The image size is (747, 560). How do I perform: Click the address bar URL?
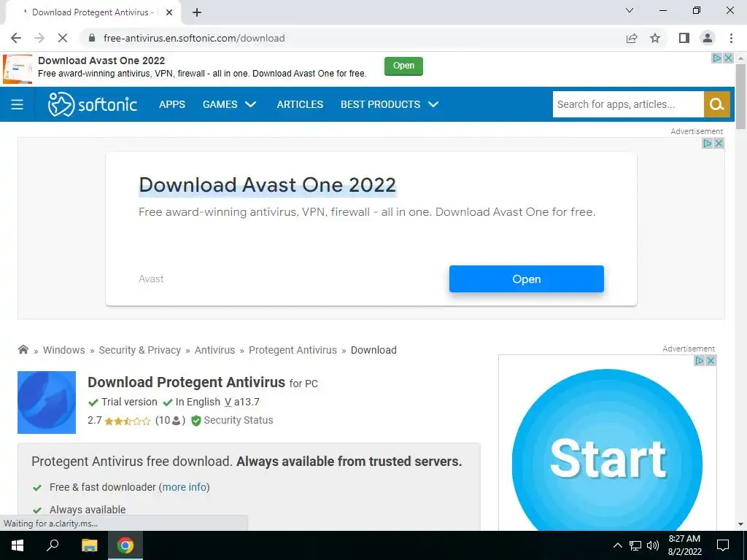point(194,38)
